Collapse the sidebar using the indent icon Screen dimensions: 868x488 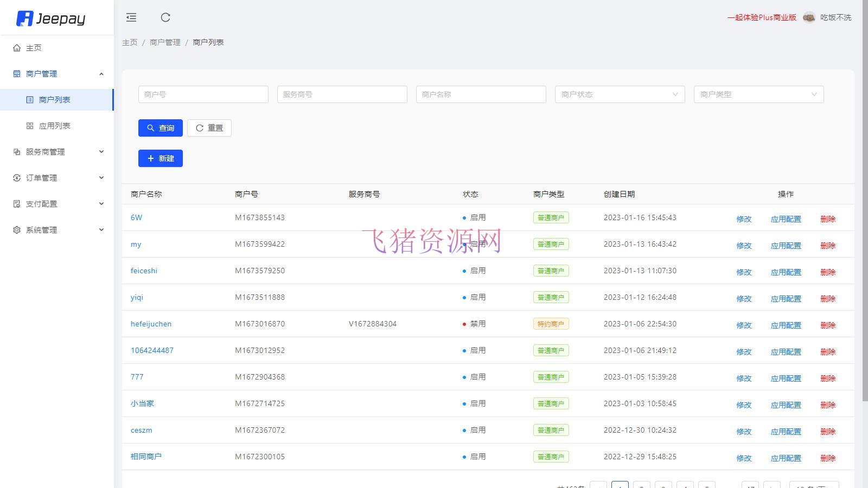(x=131, y=17)
